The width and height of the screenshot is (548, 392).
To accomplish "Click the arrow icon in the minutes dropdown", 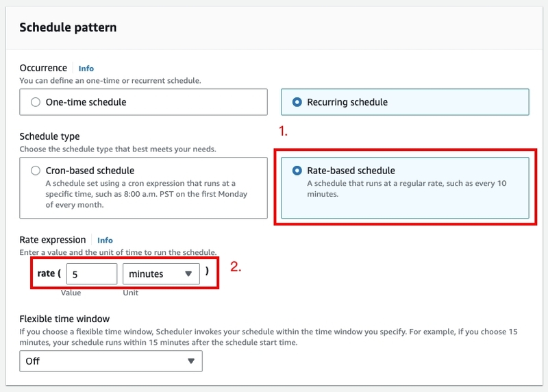I will pos(188,274).
